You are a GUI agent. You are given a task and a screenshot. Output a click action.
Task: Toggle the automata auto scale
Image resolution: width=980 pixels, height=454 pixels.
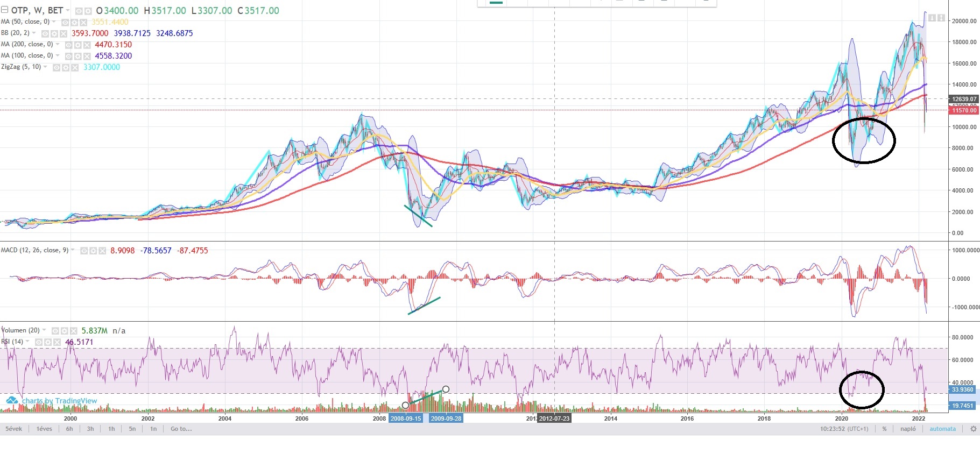click(x=942, y=429)
